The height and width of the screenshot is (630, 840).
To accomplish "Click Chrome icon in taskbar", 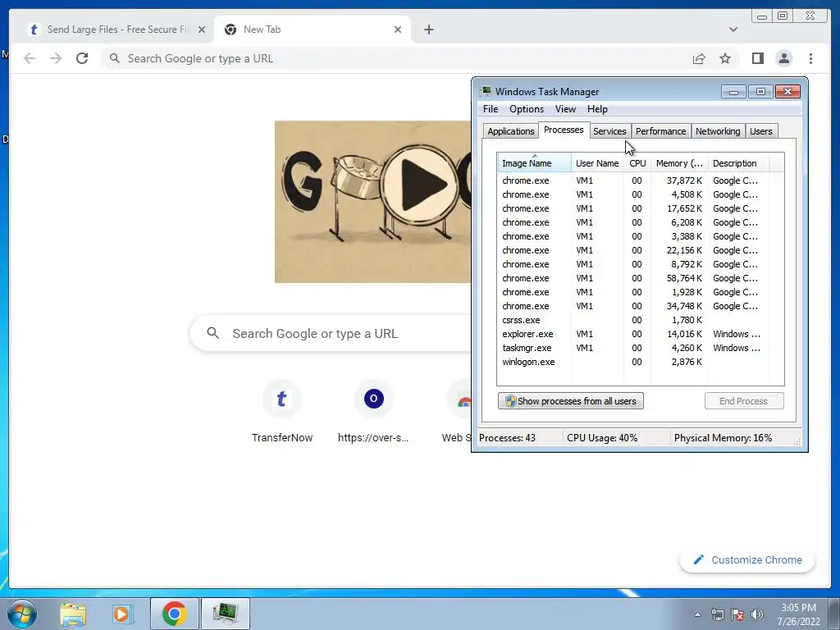I will pos(175,614).
